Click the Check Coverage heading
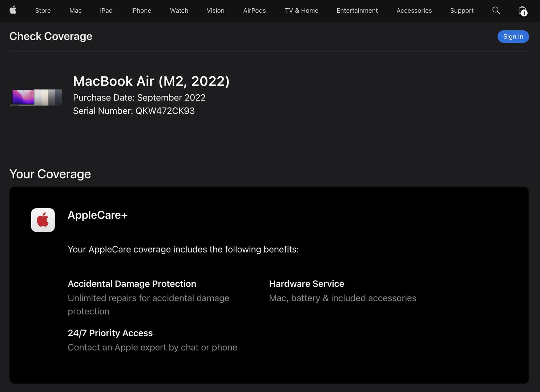This screenshot has width=540, height=392. click(51, 36)
